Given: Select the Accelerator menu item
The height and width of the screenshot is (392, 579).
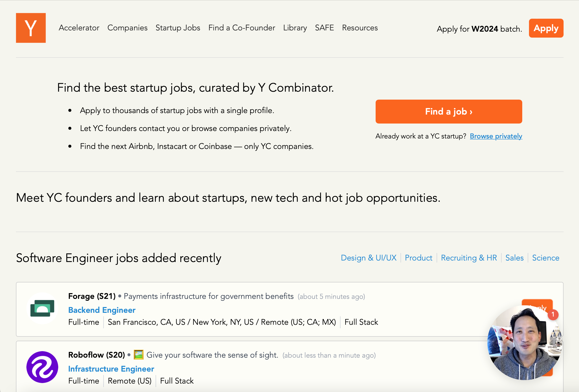Looking at the screenshot, I should tap(79, 28).
